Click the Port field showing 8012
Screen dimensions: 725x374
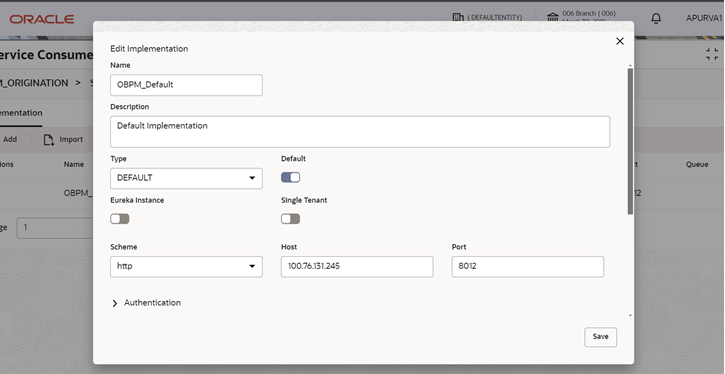[x=528, y=267]
